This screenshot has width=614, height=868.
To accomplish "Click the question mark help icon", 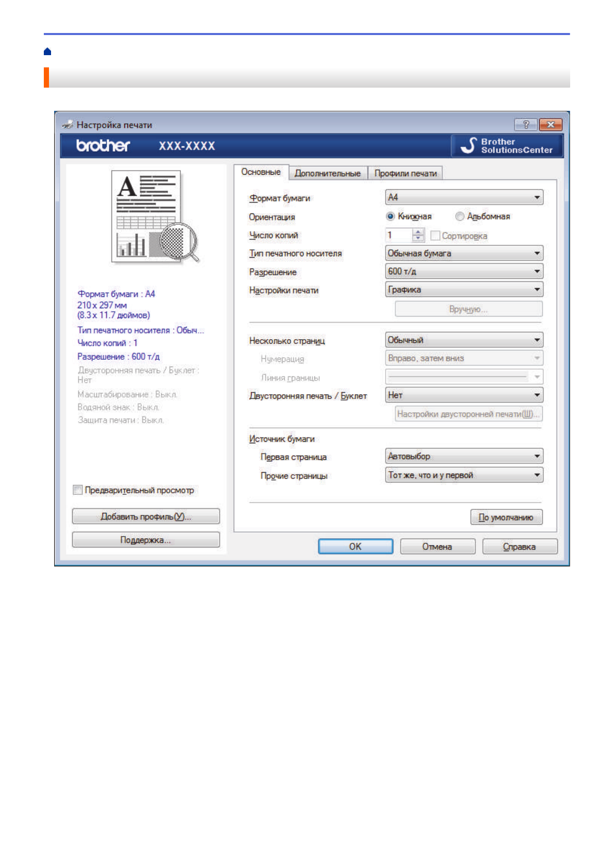I will point(525,125).
